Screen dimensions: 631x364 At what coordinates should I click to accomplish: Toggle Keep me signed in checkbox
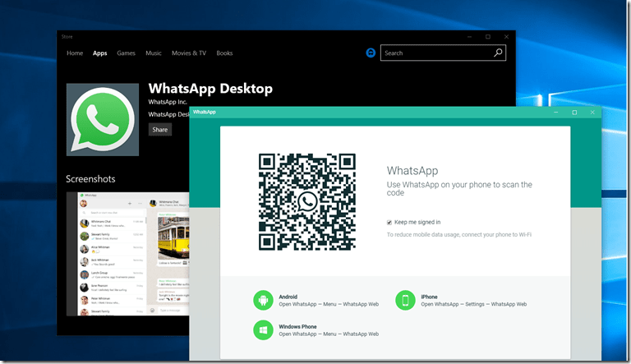[389, 223]
